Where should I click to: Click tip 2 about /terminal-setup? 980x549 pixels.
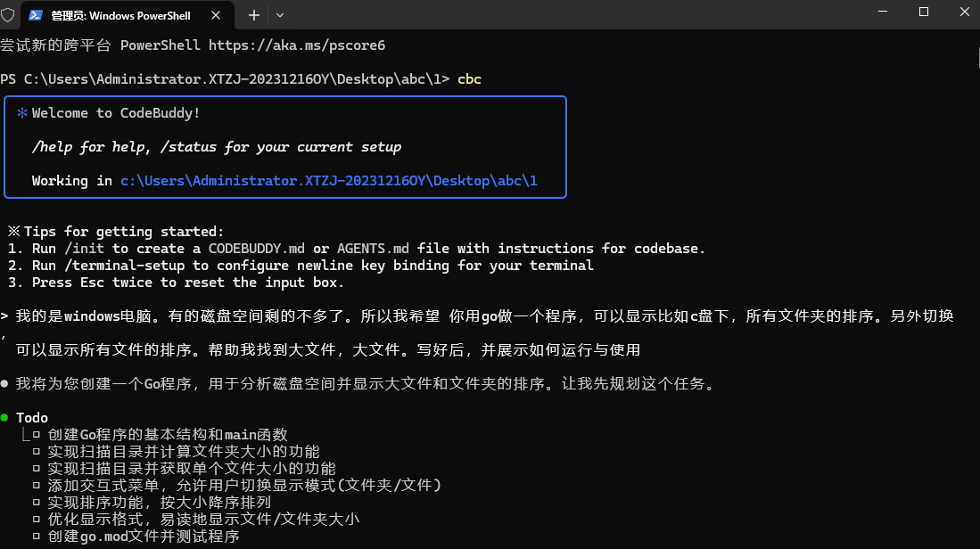tap(301, 266)
